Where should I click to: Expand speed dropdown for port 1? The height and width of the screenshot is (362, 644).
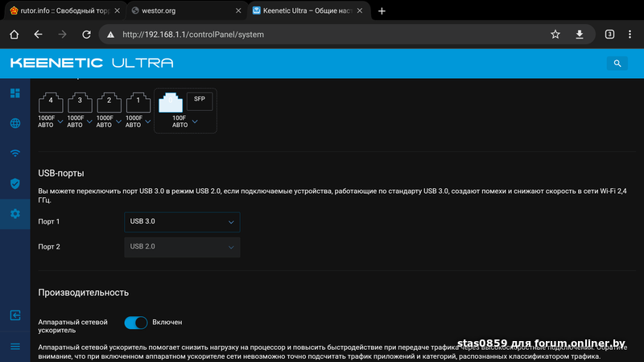148,121
